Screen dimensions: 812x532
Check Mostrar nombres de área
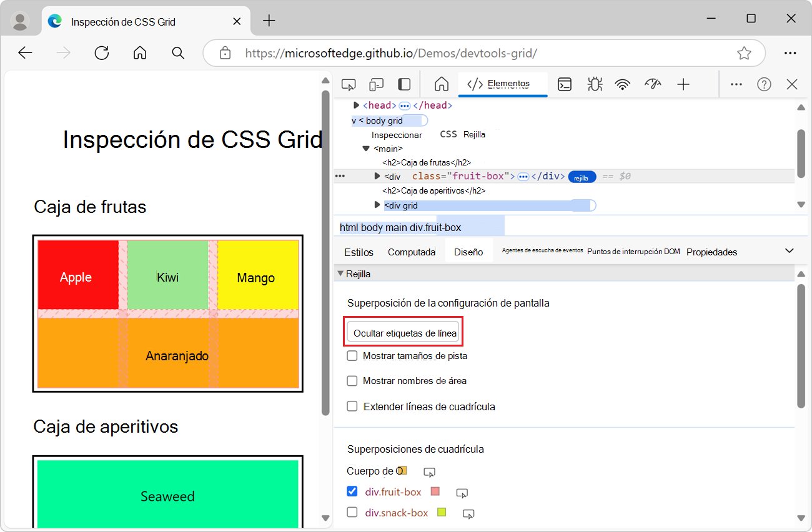pos(352,381)
